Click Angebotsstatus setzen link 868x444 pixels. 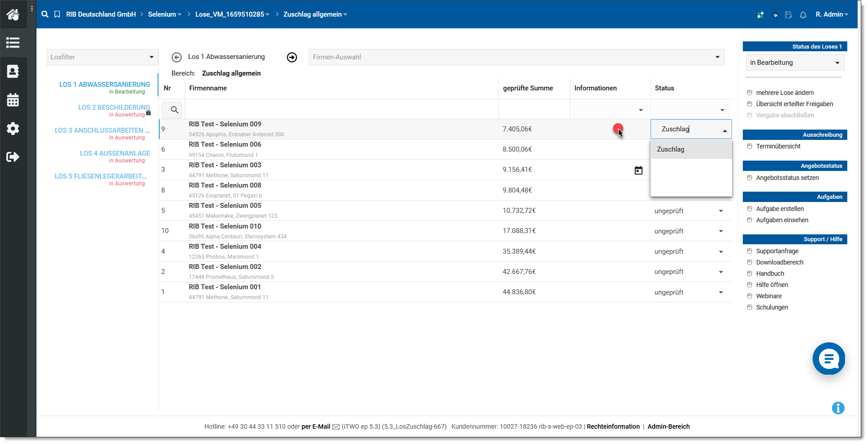[x=787, y=178]
